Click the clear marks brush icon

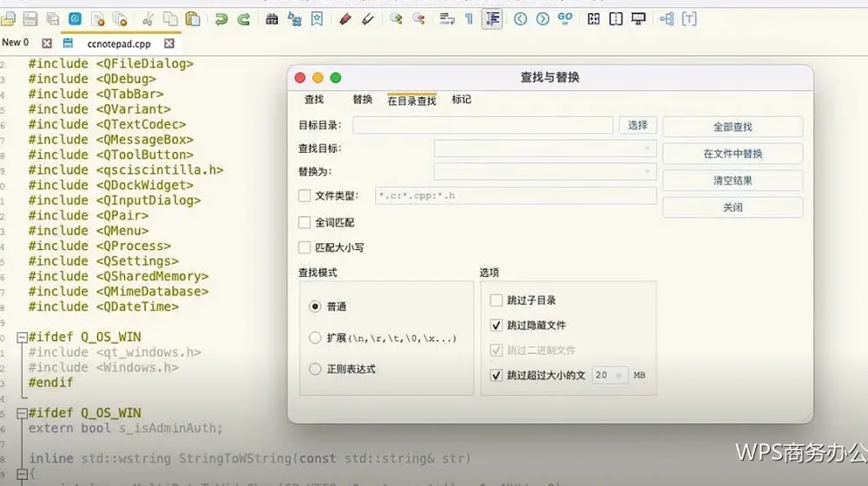click(367, 19)
